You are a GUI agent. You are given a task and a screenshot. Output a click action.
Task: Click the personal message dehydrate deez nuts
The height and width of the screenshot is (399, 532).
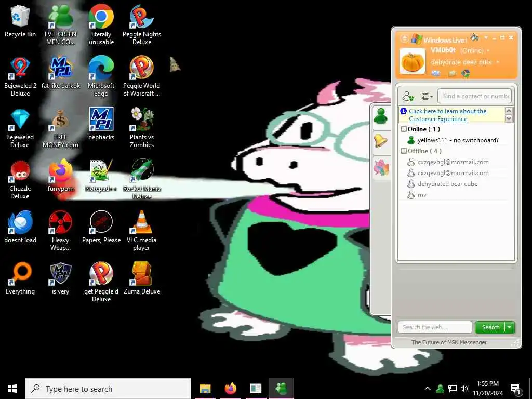[461, 62]
